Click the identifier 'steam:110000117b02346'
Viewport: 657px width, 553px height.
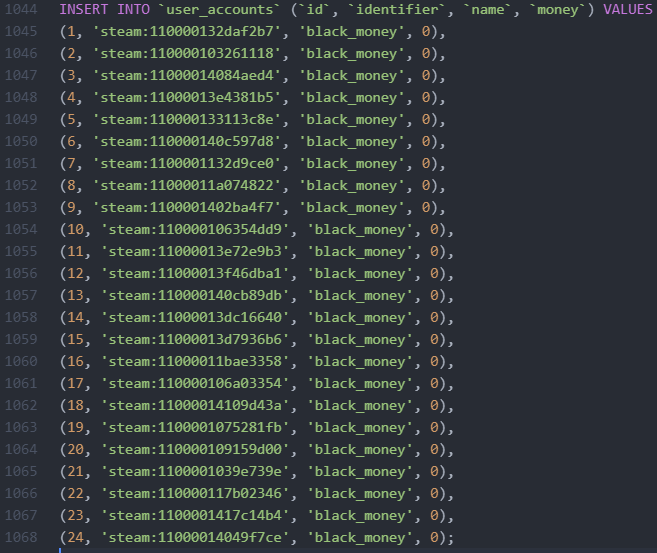coord(195,493)
